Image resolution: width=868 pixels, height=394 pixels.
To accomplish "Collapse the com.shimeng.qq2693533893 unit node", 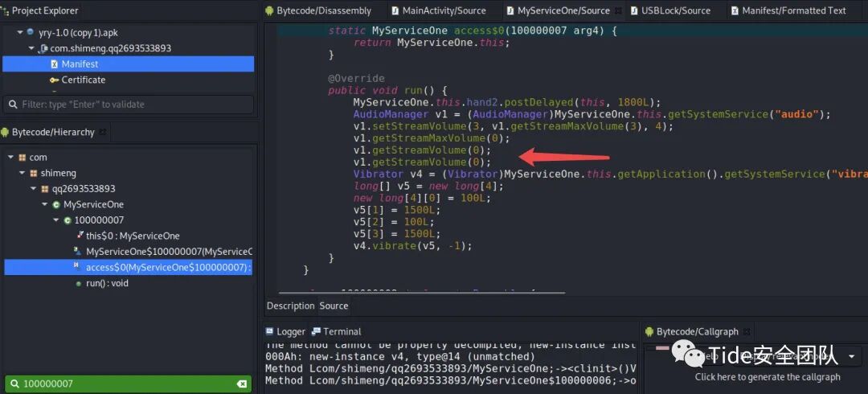I will (x=31, y=49).
